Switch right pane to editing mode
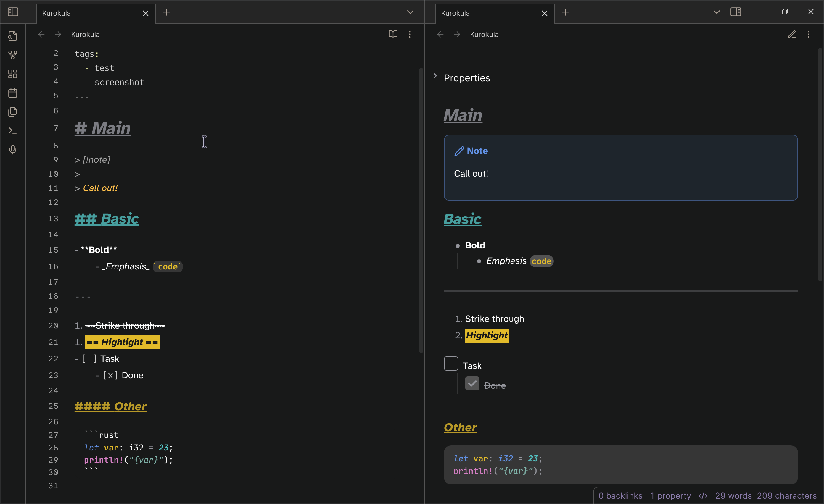This screenshot has width=824, height=504. [792, 34]
